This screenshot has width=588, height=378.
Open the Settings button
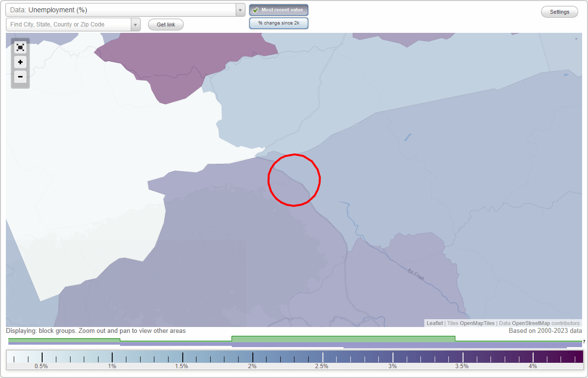tap(560, 12)
